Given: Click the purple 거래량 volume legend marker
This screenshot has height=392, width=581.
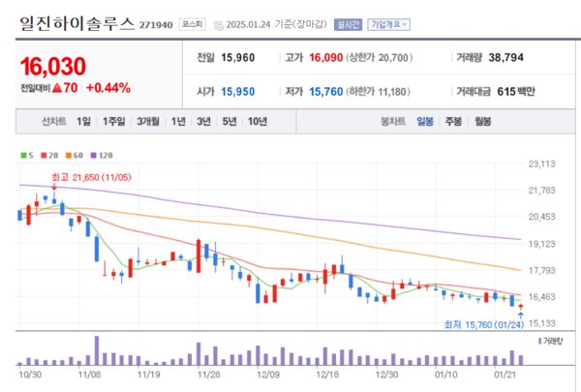Looking at the screenshot, I should 540,341.
